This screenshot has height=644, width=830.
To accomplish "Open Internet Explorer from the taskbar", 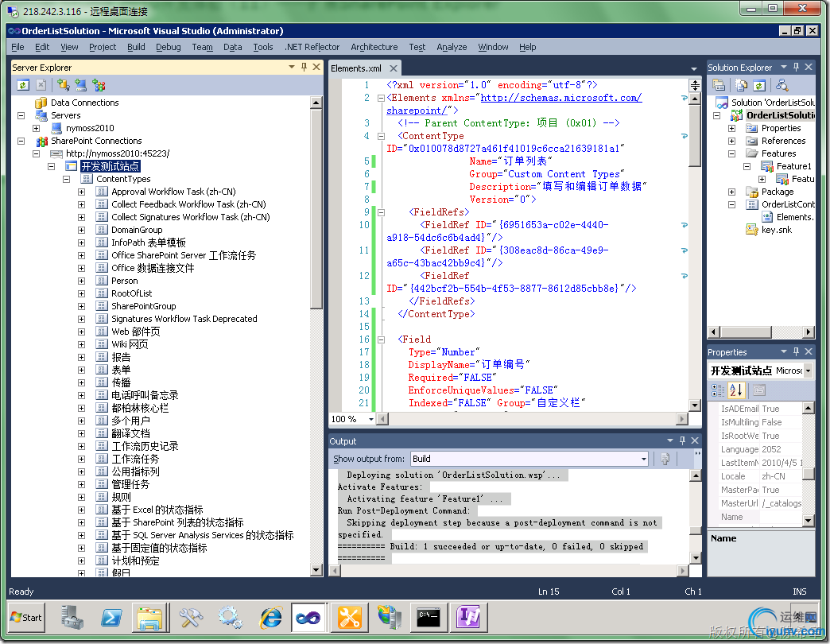I will [270, 618].
